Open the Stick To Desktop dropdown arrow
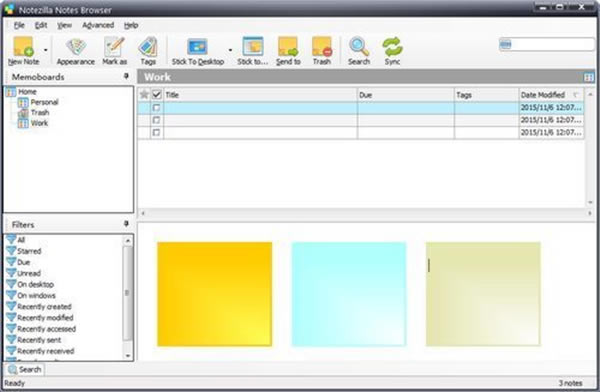 click(230, 50)
